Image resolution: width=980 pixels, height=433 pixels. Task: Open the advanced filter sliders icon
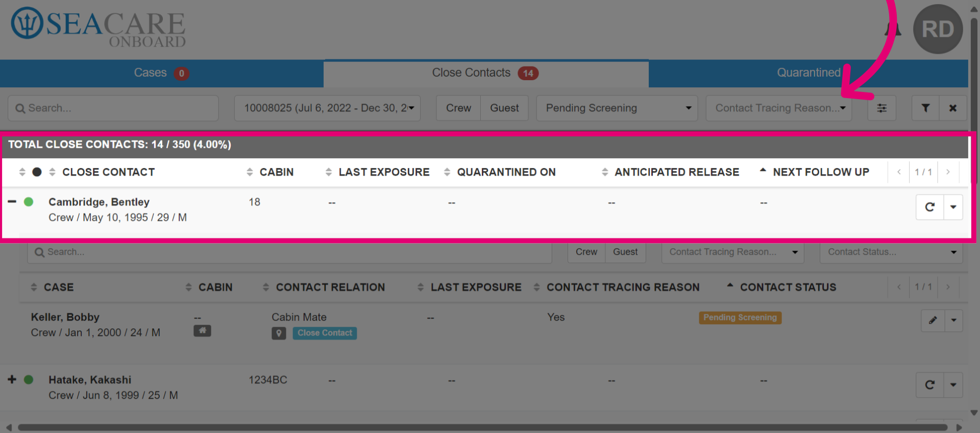pyautogui.click(x=881, y=108)
